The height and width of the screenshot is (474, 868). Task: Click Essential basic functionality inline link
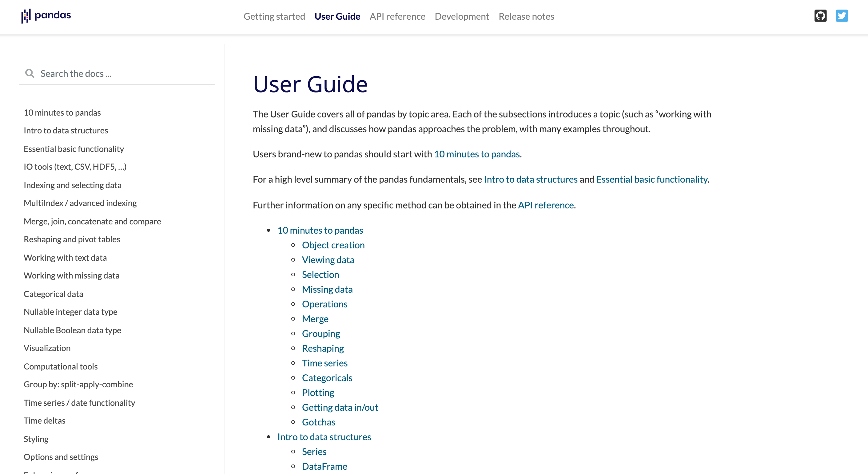tap(651, 180)
